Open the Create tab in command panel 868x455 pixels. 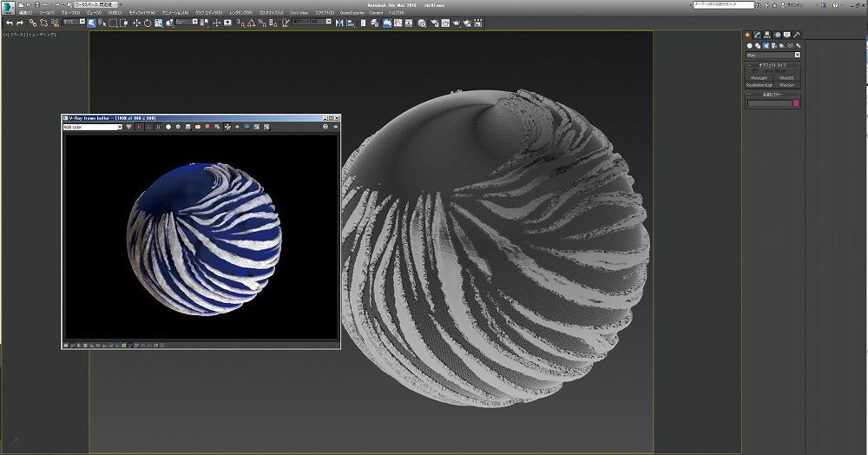click(747, 35)
